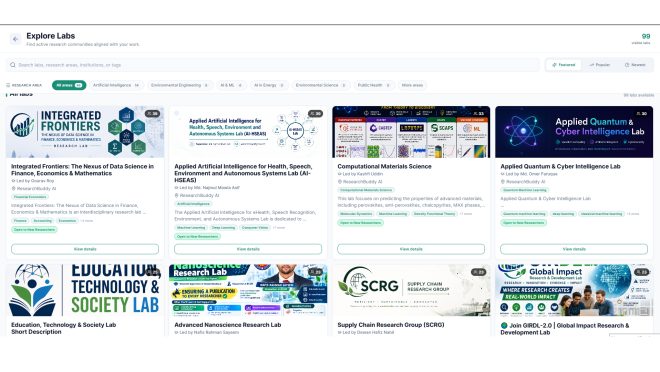Viewport: 660px width, 372px height.
Task: Open Education, Technology & Society Lab banner
Action: pos(85,290)
